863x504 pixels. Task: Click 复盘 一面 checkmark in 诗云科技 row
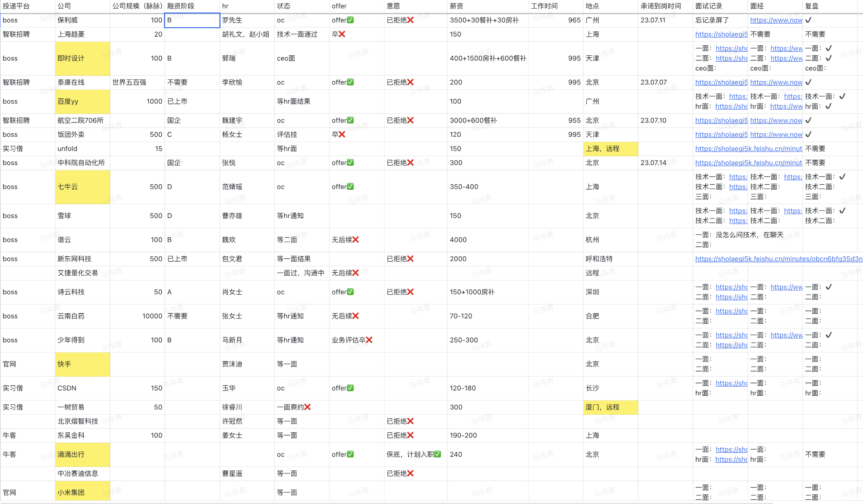click(x=828, y=287)
